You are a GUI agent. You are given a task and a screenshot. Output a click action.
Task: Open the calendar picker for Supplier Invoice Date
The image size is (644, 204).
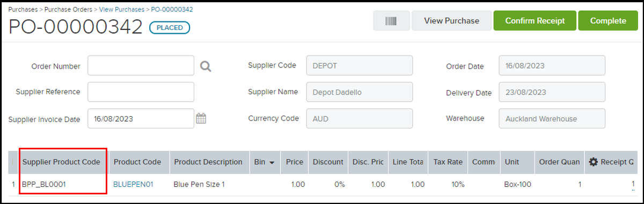(x=201, y=118)
